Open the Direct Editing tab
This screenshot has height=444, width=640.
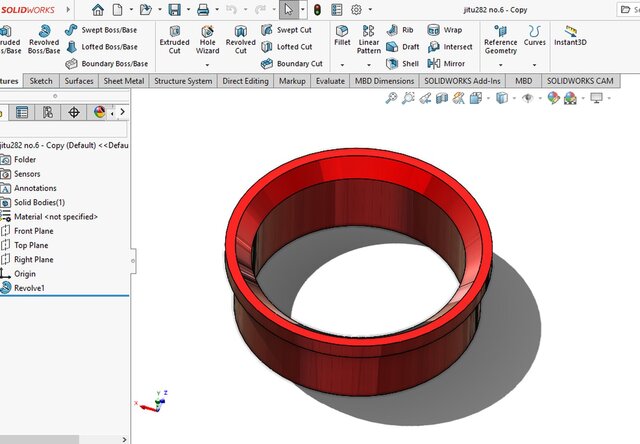tap(245, 81)
